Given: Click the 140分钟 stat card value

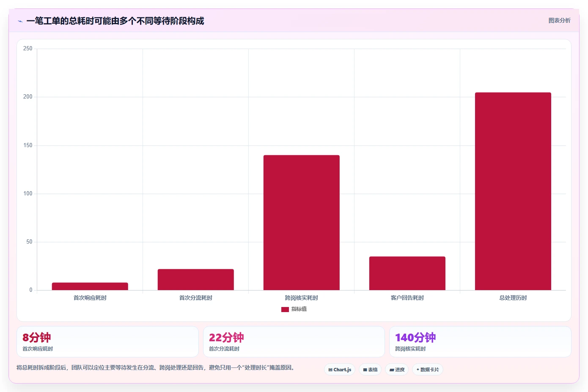Looking at the screenshot, I should point(415,337).
